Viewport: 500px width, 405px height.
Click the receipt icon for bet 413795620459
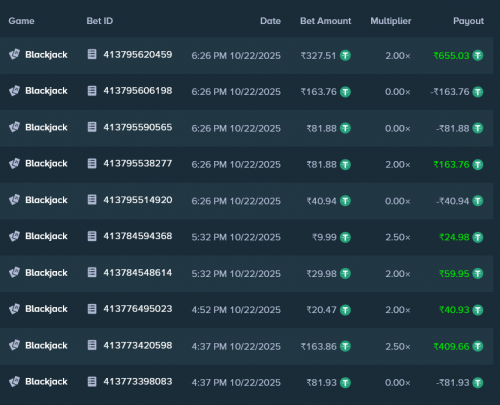pyautogui.click(x=92, y=54)
